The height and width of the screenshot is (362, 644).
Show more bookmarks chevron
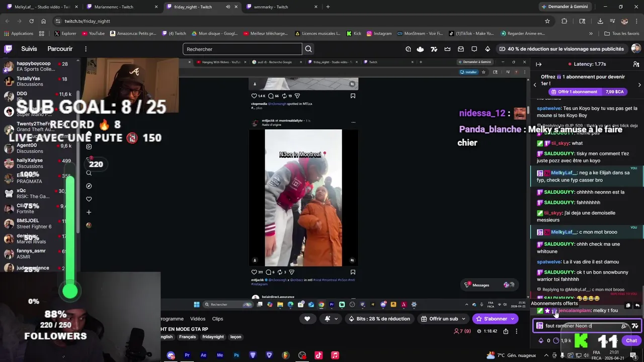coord(591,34)
